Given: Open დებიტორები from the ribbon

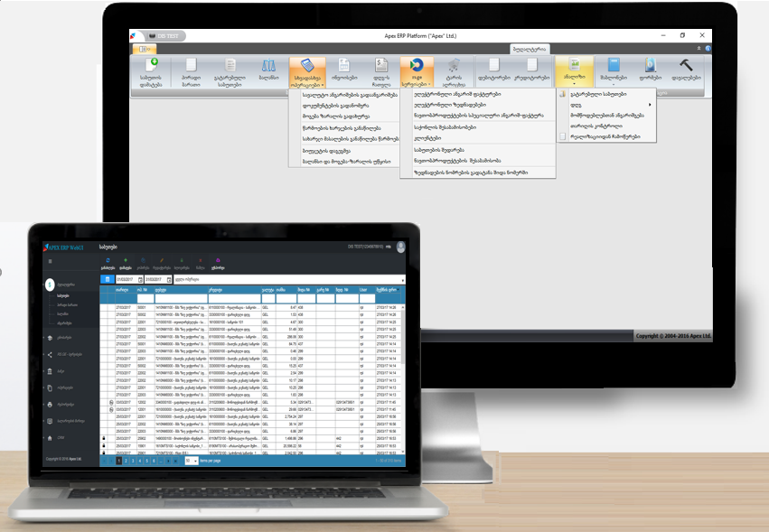Looking at the screenshot, I should click(x=494, y=70).
